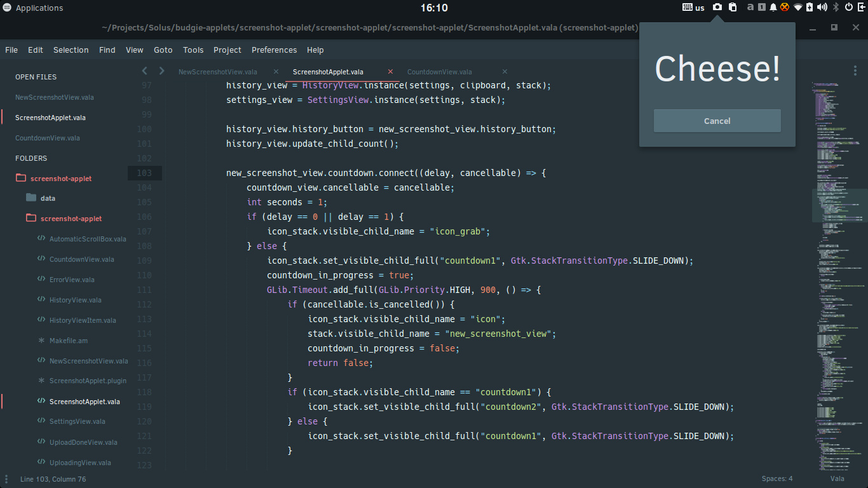Image resolution: width=868 pixels, height=488 pixels.
Task: Open the notifications bell in the panel
Action: click(x=773, y=8)
